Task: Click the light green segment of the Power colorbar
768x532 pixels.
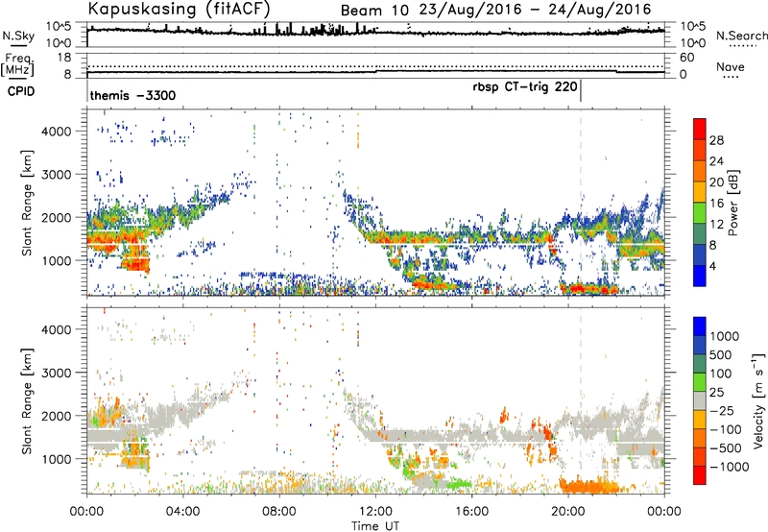Action: tap(700, 212)
